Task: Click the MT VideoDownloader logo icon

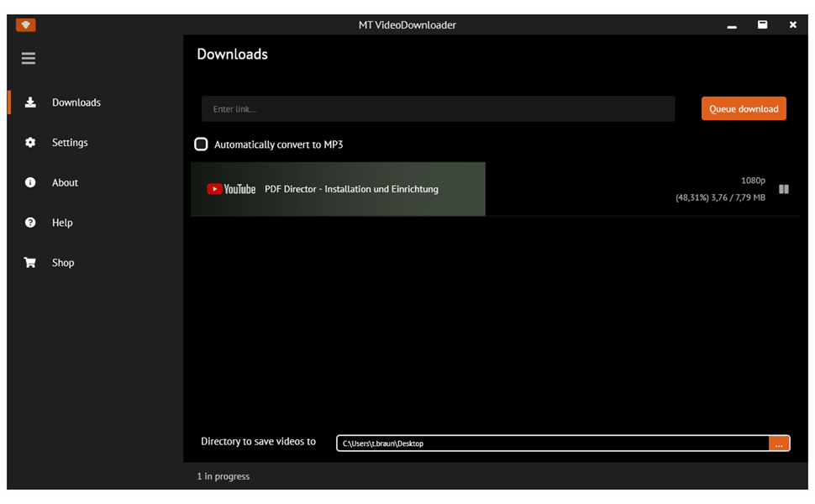Action: (x=25, y=24)
